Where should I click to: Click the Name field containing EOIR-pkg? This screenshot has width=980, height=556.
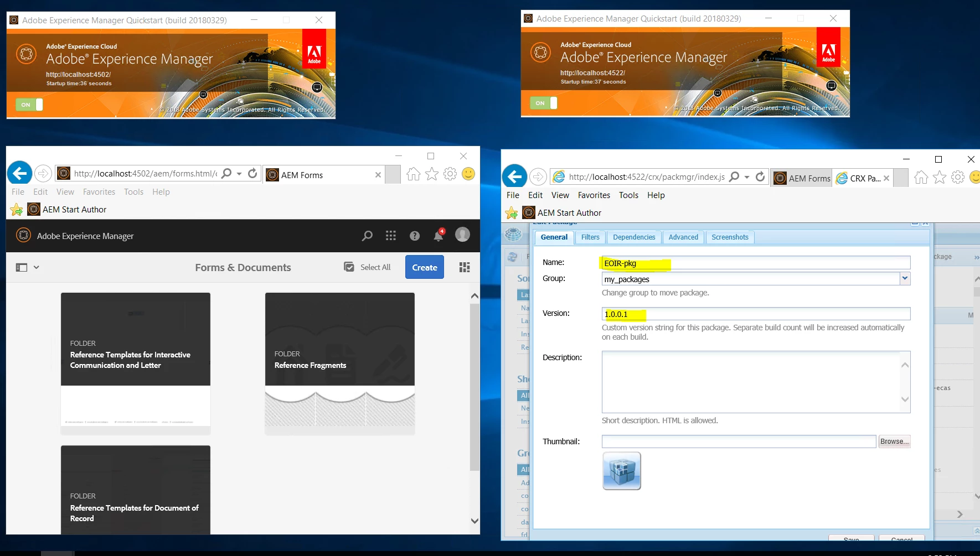[756, 263]
